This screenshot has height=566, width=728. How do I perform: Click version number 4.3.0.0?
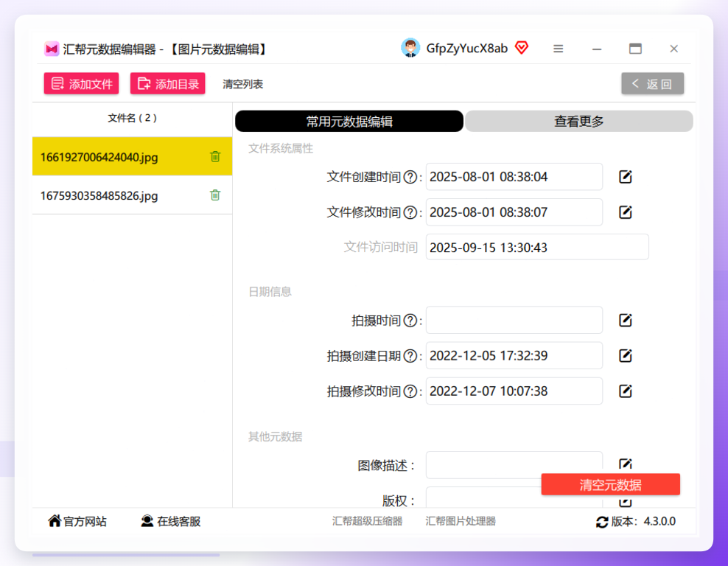tap(659, 522)
